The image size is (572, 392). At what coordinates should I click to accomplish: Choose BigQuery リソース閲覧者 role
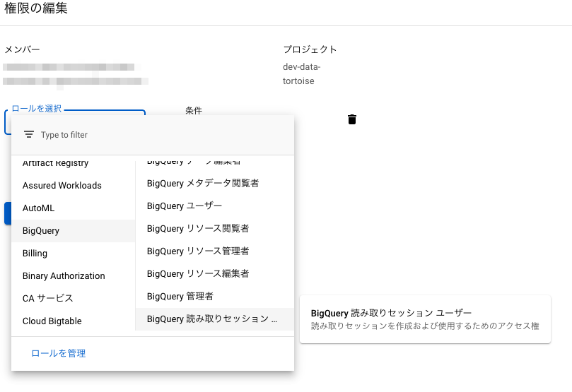click(215, 228)
